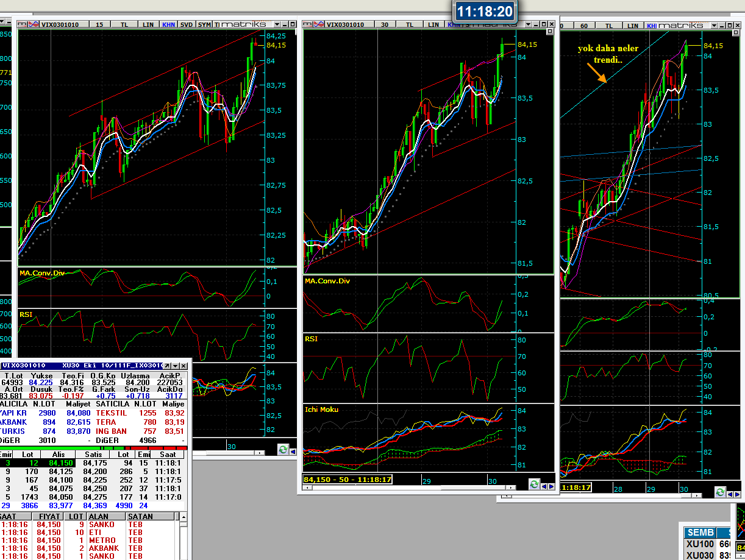745x560 pixels.
Task: Click the refresh icon in the 30-minute chart
Action: (x=535, y=484)
